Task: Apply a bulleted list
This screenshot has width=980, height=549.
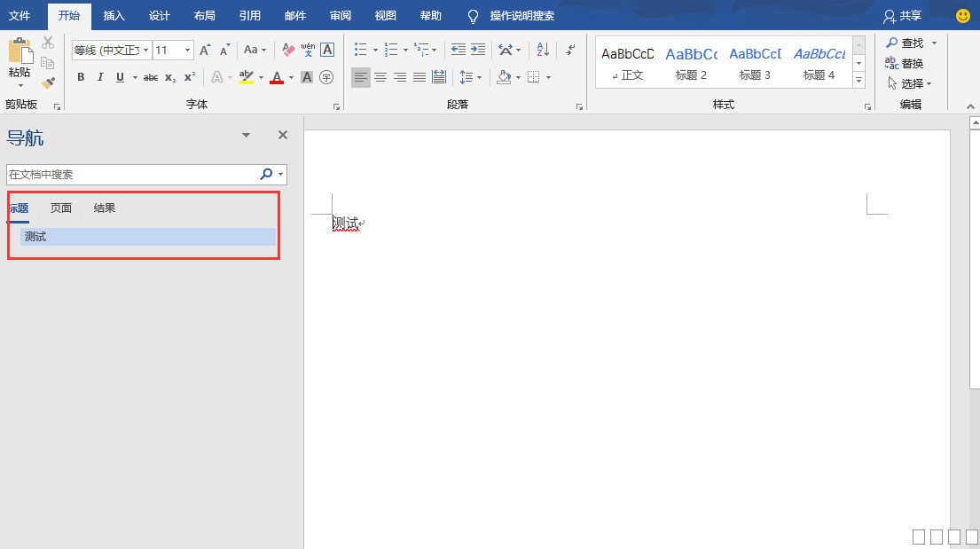Action: pos(360,50)
